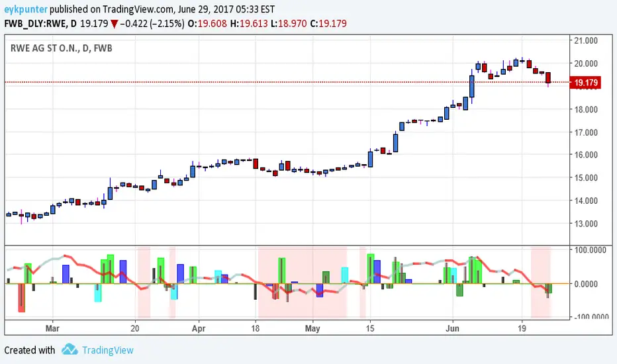This screenshot has width=617, height=364.
Task: Click the 21.000 price axis value
Action: 586,40
